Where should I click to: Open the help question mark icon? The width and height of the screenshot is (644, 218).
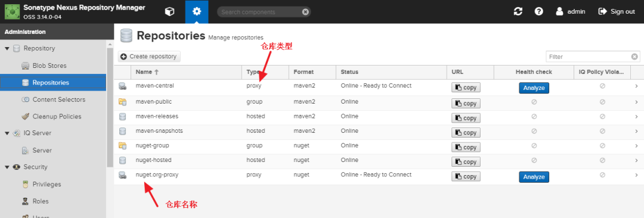click(x=539, y=11)
